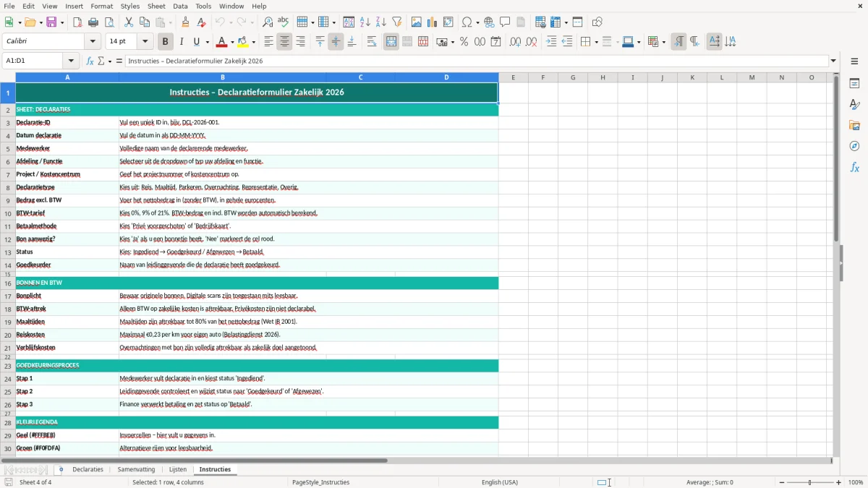Click Freeze Rows and Columns icon
This screenshot has width=868, height=488.
tap(556, 22)
